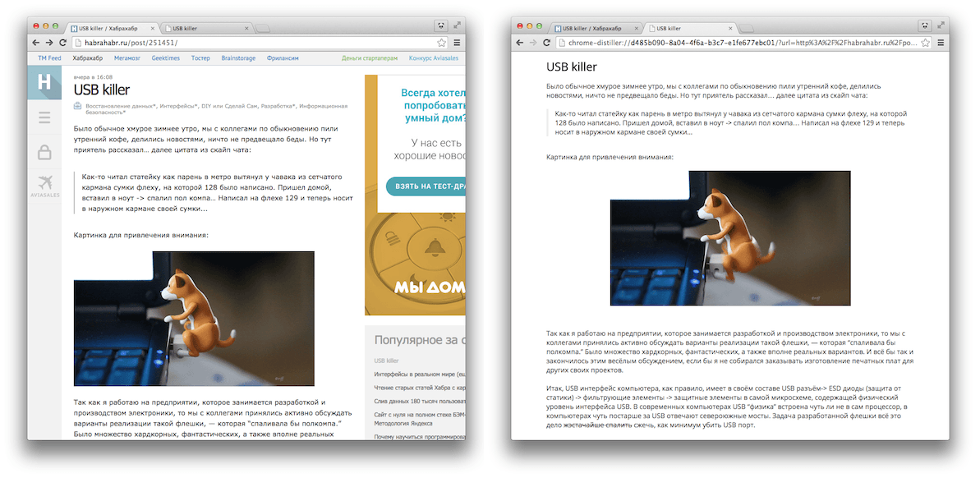The width and height of the screenshot is (980, 478).
Task: Open the 'Деньги стартаперам' link
Action: click(x=370, y=58)
